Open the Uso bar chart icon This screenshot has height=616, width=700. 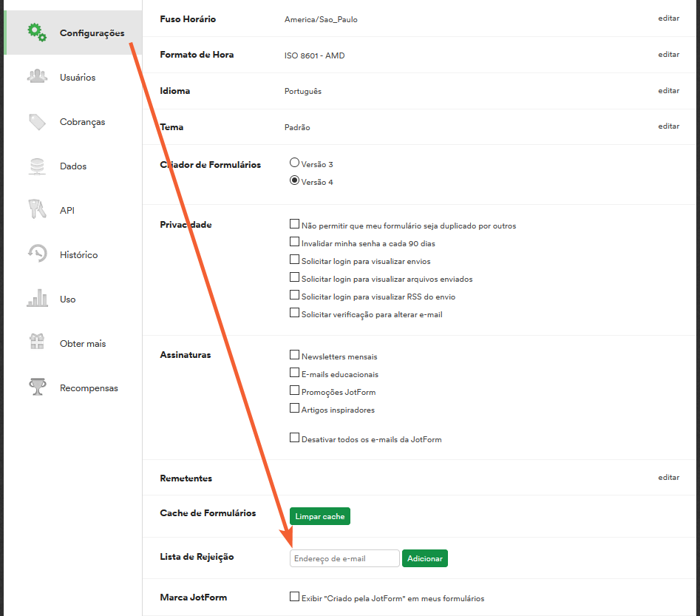37,299
